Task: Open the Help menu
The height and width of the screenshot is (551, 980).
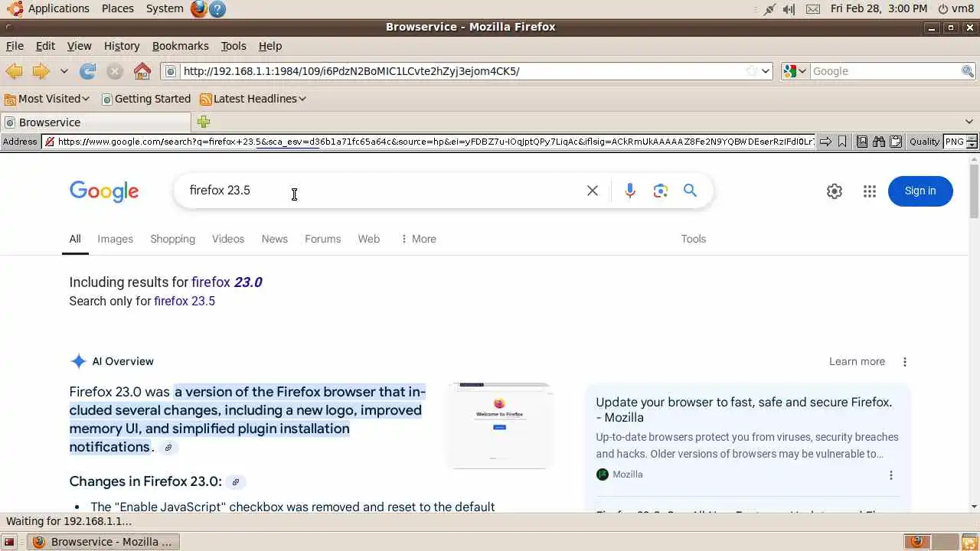Action: 270,46
